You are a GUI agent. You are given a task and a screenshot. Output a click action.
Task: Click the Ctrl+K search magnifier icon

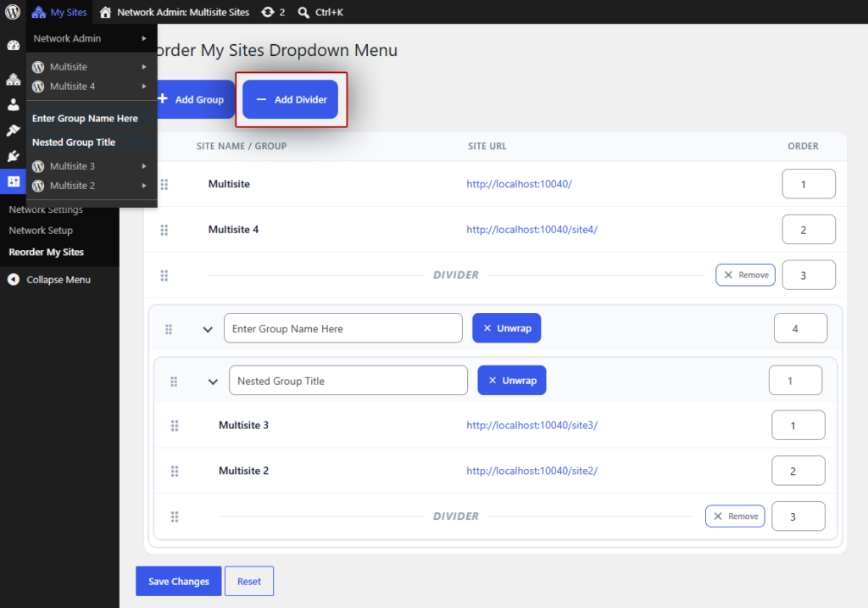303,12
